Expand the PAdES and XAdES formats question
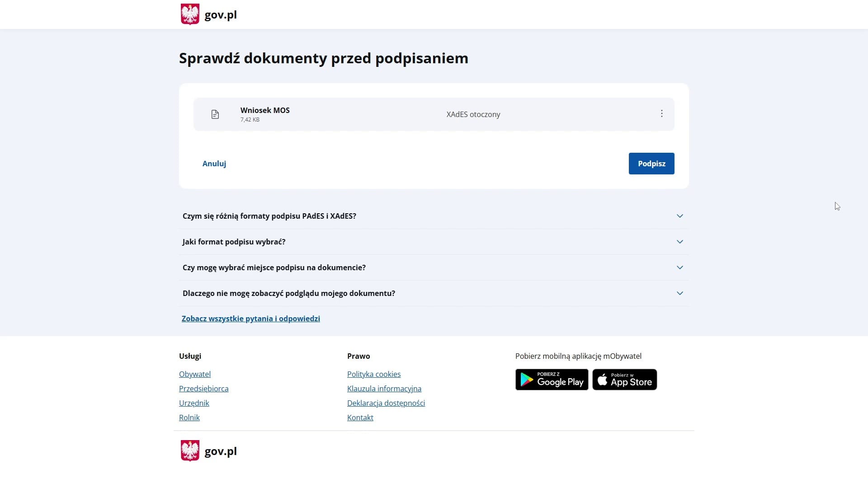Viewport: 868px width, 488px height. tap(434, 216)
